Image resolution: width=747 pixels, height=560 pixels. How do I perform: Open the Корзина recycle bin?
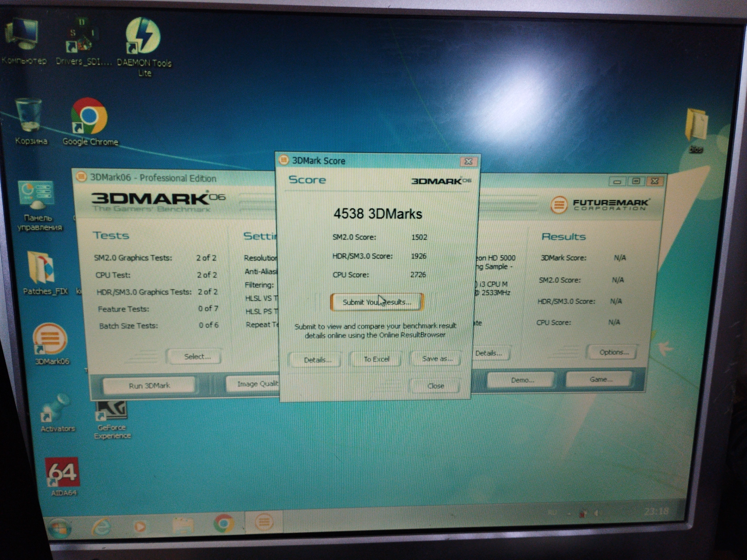pyautogui.click(x=30, y=121)
